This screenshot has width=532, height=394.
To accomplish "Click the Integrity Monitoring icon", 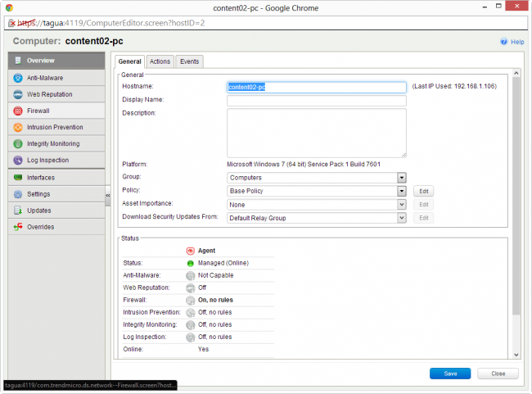I will click(x=18, y=143).
